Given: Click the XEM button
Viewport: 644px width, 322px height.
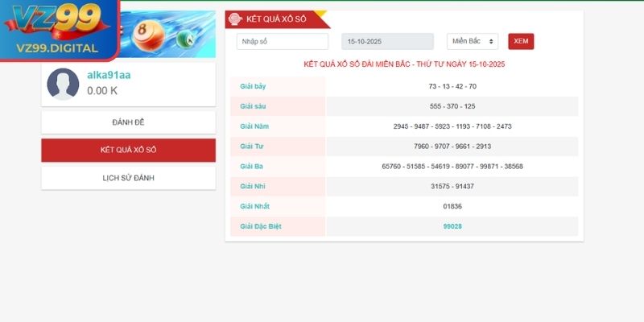Looking at the screenshot, I should [x=521, y=42].
